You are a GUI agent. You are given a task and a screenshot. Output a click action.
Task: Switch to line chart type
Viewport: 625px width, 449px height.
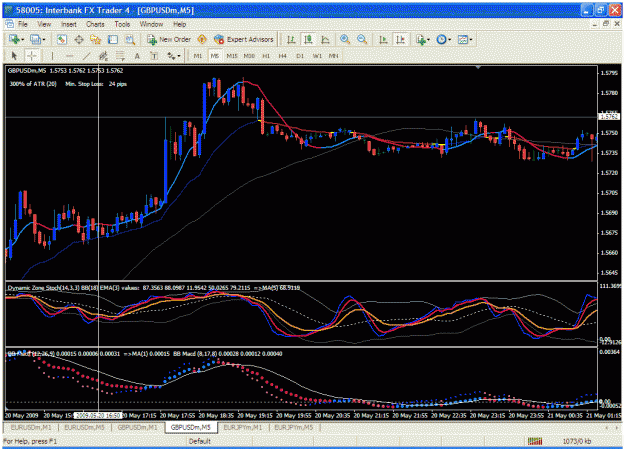coord(325,39)
